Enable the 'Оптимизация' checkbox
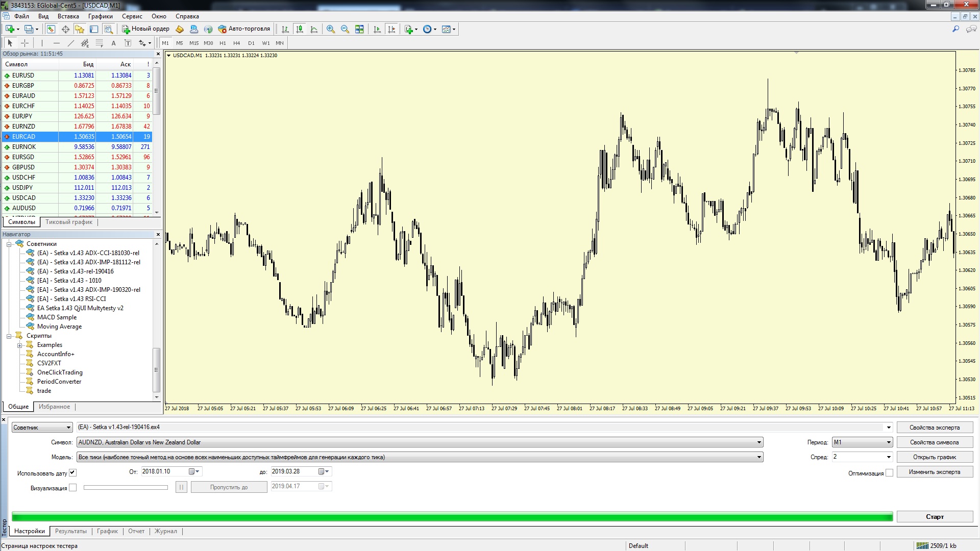Viewport: 980px width, 551px height. click(889, 473)
